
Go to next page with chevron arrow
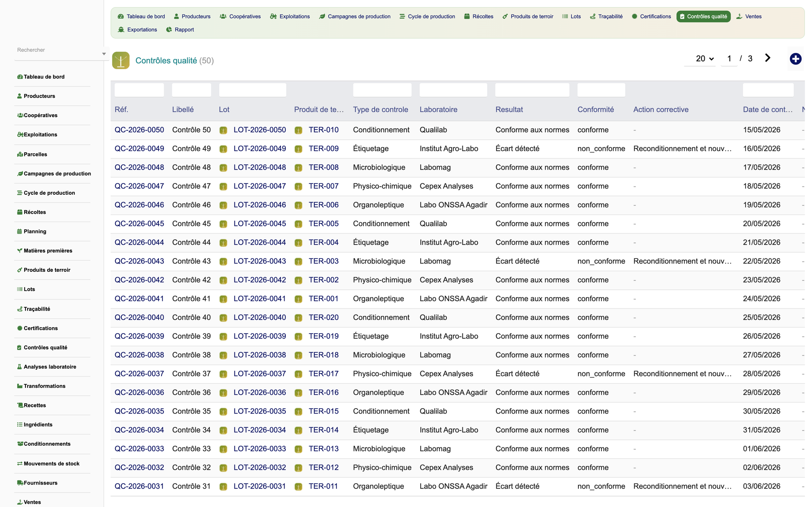pyautogui.click(x=767, y=58)
